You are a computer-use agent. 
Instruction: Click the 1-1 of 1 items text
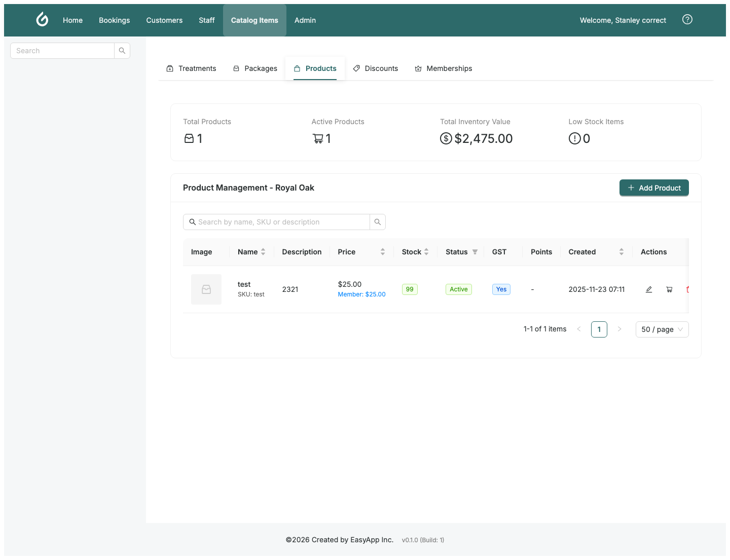(545, 329)
